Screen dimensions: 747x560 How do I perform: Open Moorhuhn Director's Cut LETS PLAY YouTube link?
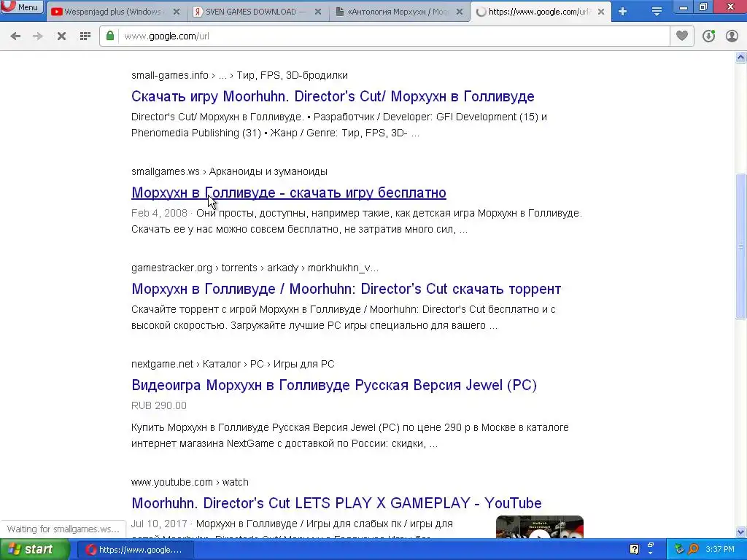[x=336, y=503]
